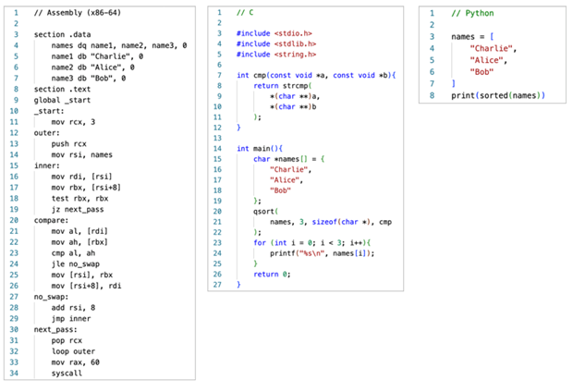
Task: Select the "section .data" line in assembly
Action: coord(62,33)
